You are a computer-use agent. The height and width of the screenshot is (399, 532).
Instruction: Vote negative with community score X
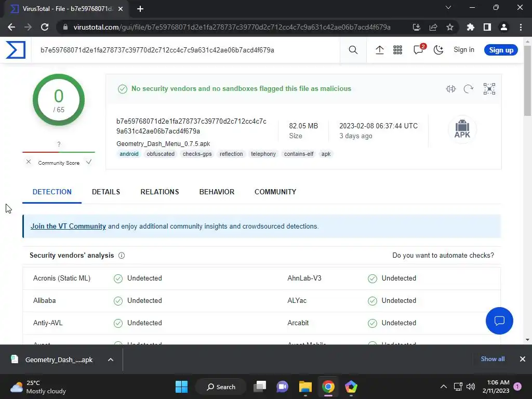(29, 162)
